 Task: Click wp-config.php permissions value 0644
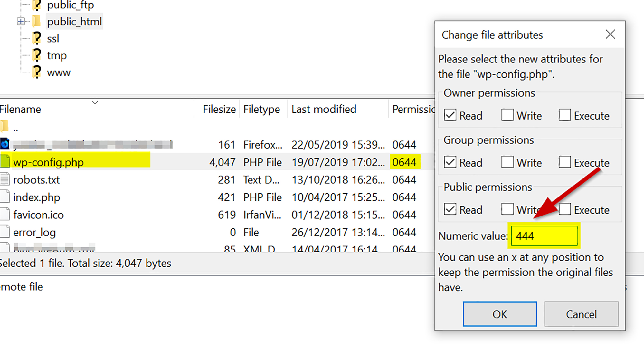coord(404,162)
